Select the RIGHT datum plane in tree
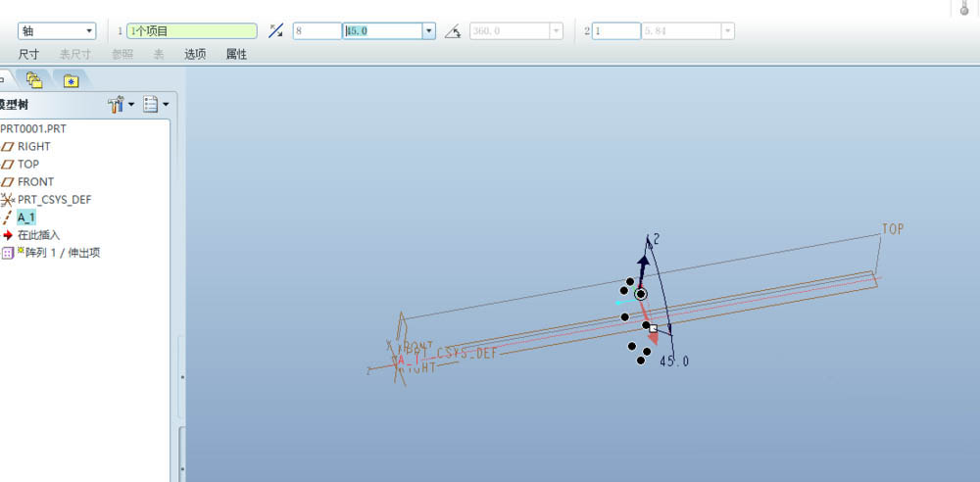This screenshot has width=980, height=482. (33, 147)
